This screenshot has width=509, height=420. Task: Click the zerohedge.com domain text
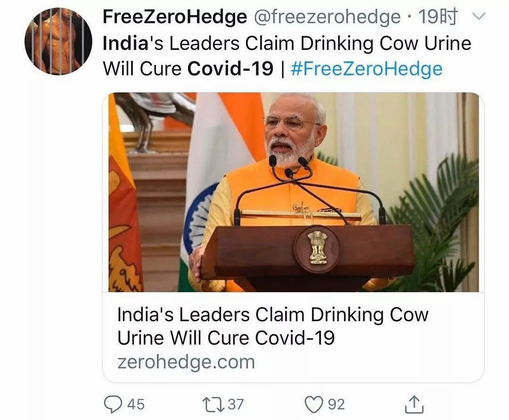tap(186, 362)
